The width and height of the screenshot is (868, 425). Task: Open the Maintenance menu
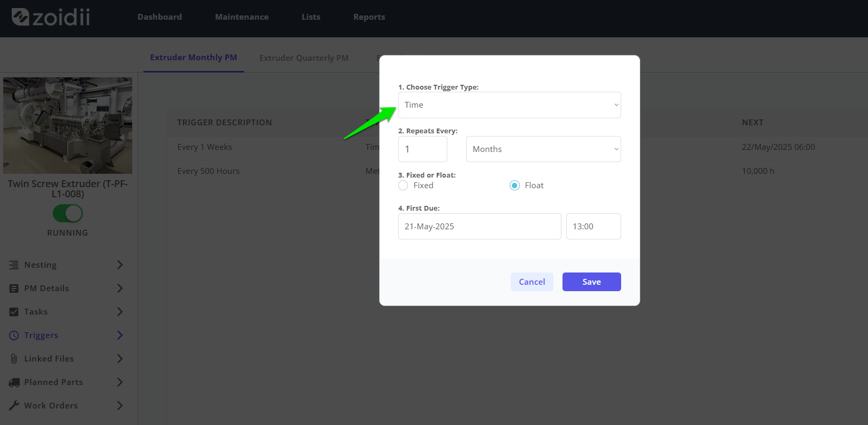pos(242,17)
